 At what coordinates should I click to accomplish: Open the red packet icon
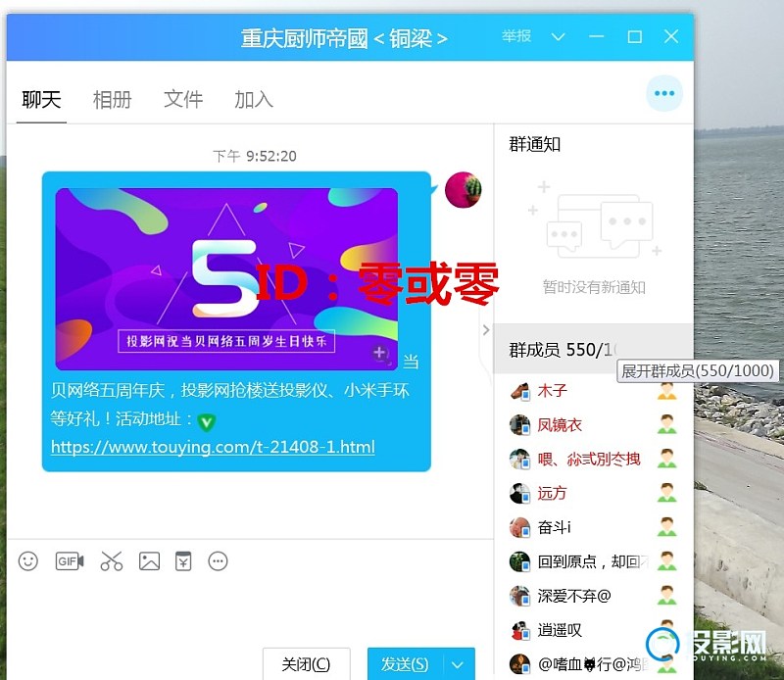[x=183, y=561]
